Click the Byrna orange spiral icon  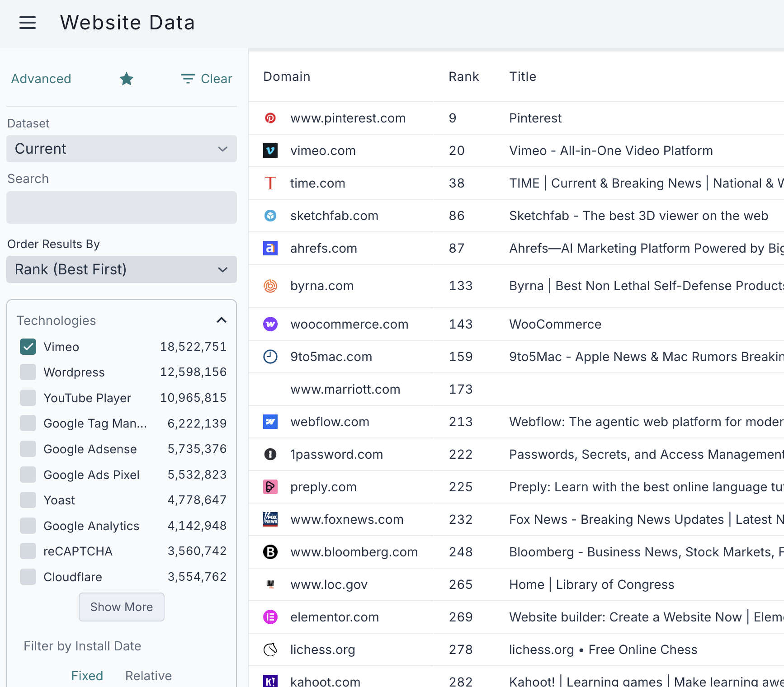pos(270,286)
